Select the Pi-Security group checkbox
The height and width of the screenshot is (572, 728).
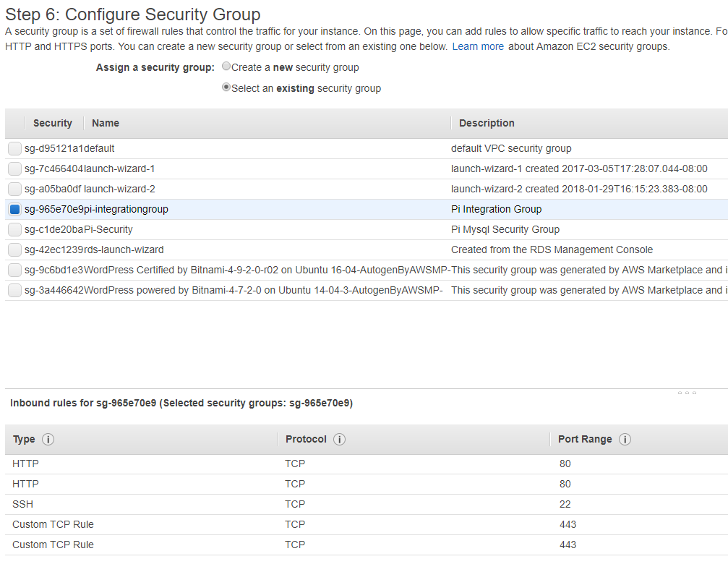pos(15,229)
